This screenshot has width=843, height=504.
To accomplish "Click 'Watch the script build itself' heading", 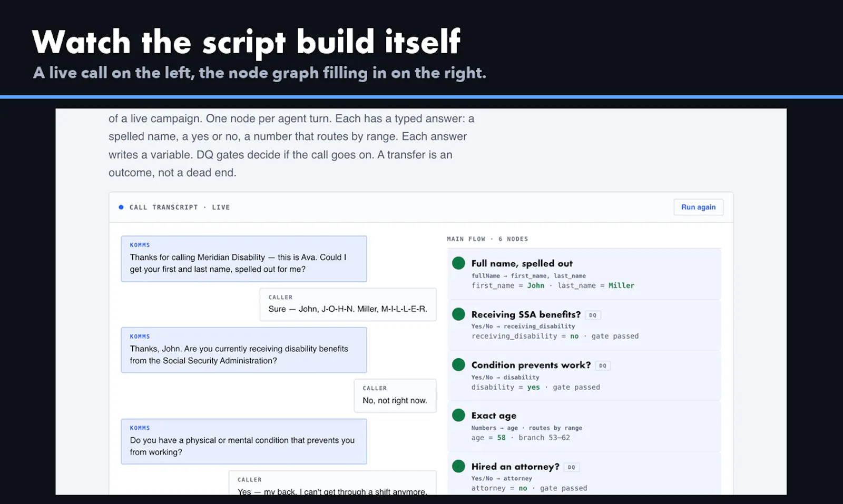I will pyautogui.click(x=246, y=42).
